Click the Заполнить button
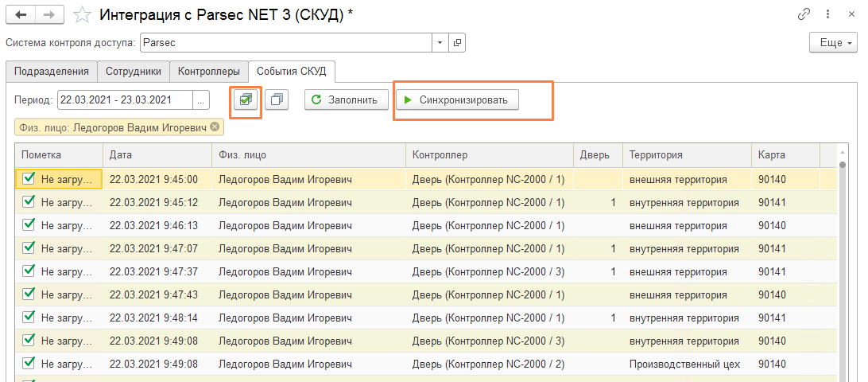Viewport: 868px width, 382px height. [x=347, y=99]
